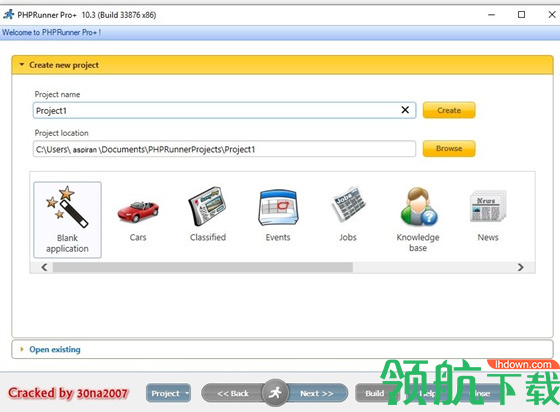Click the Browse button
Image resolution: width=560 pixels, height=412 pixels.
tap(449, 148)
